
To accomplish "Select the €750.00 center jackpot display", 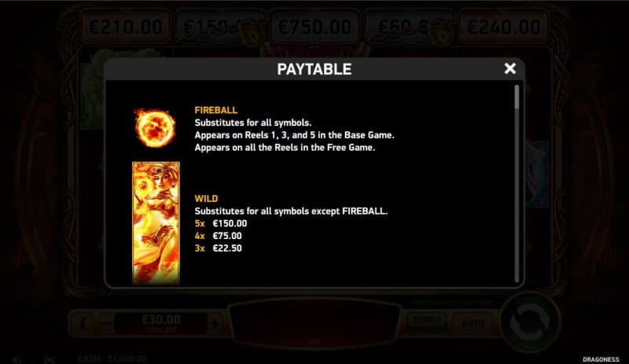I will 314,27.
